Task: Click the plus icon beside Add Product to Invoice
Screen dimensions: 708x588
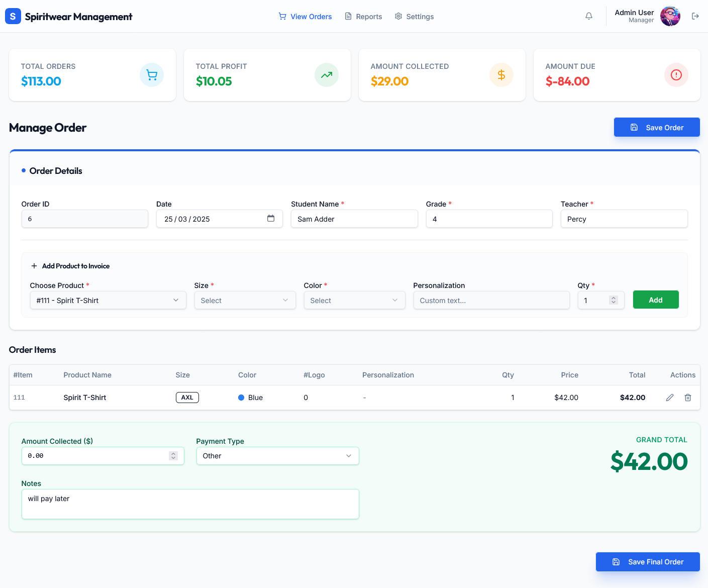Action: click(34, 266)
